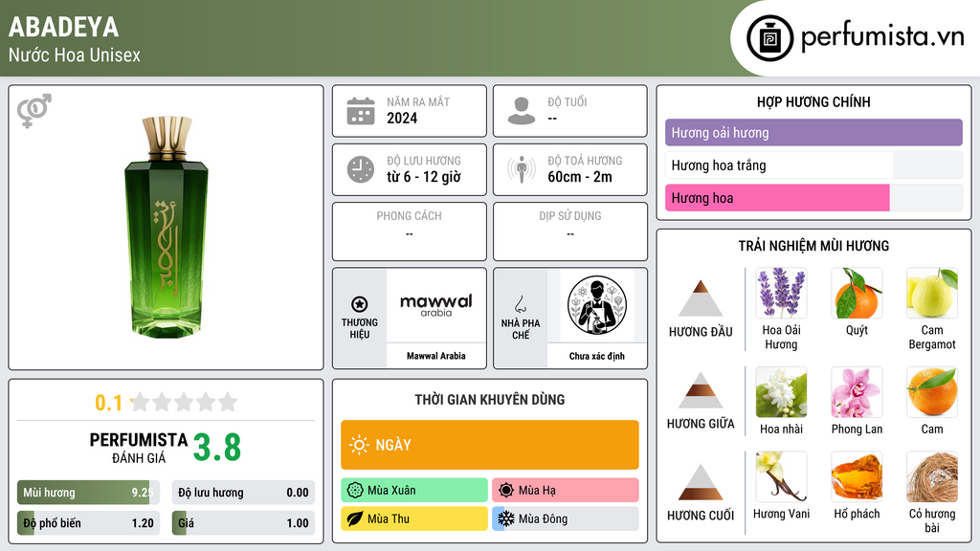Click the star badge icon above Thương hiệu

360,304
